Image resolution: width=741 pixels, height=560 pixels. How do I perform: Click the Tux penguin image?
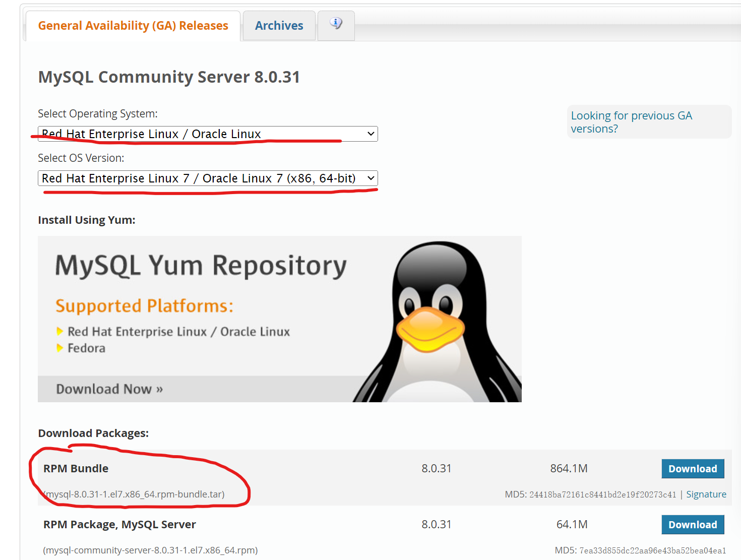coord(438,322)
